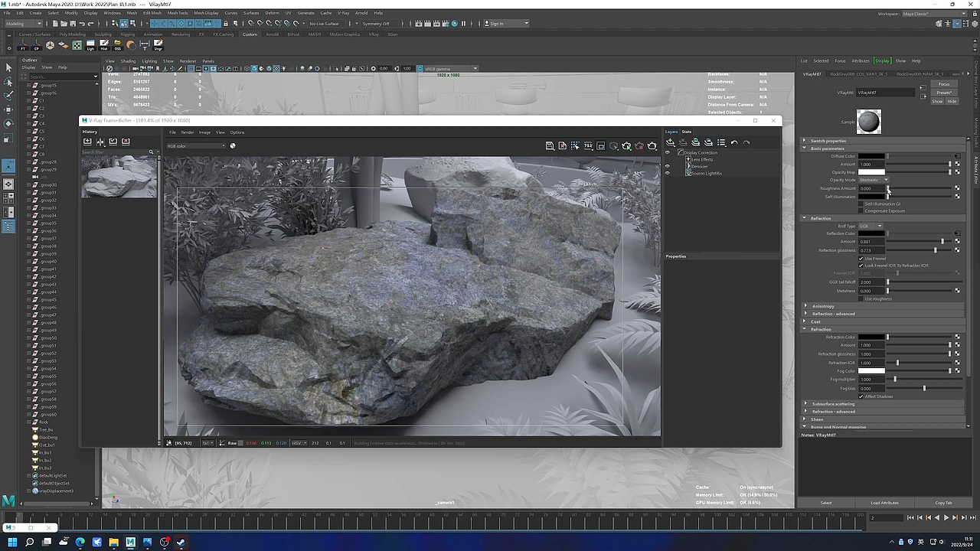
Task: Uncheck Affect Shadows option
Action: [x=861, y=396]
